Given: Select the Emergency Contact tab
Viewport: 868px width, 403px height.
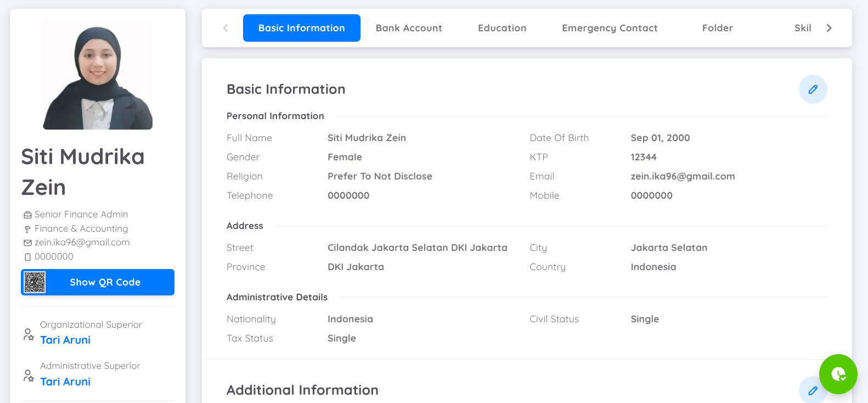Looking at the screenshot, I should (610, 28).
